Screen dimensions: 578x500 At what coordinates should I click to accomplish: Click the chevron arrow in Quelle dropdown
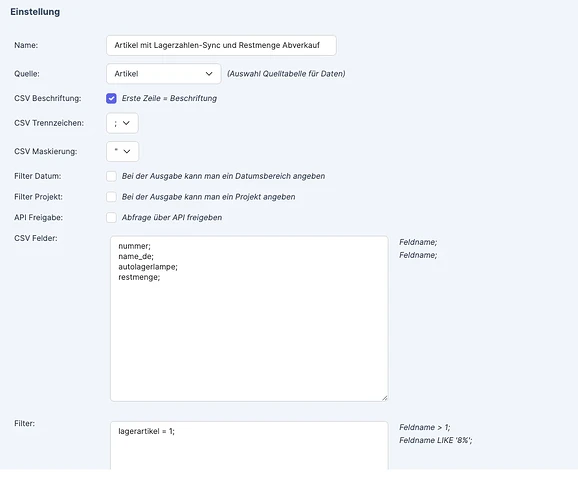pos(209,74)
